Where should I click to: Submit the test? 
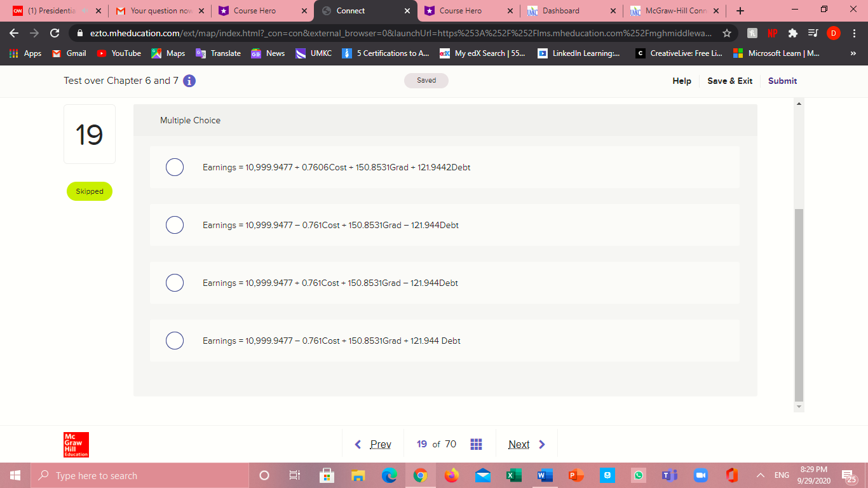click(x=782, y=81)
